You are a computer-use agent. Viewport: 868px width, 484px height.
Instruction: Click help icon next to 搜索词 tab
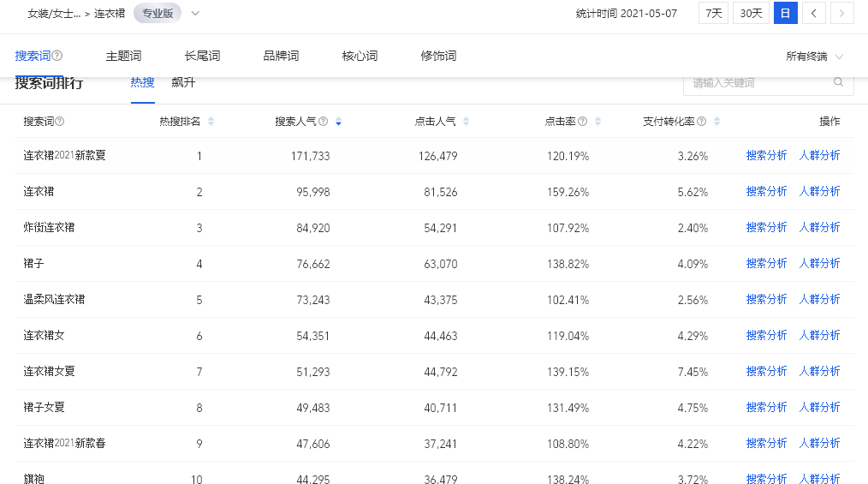pos(57,56)
